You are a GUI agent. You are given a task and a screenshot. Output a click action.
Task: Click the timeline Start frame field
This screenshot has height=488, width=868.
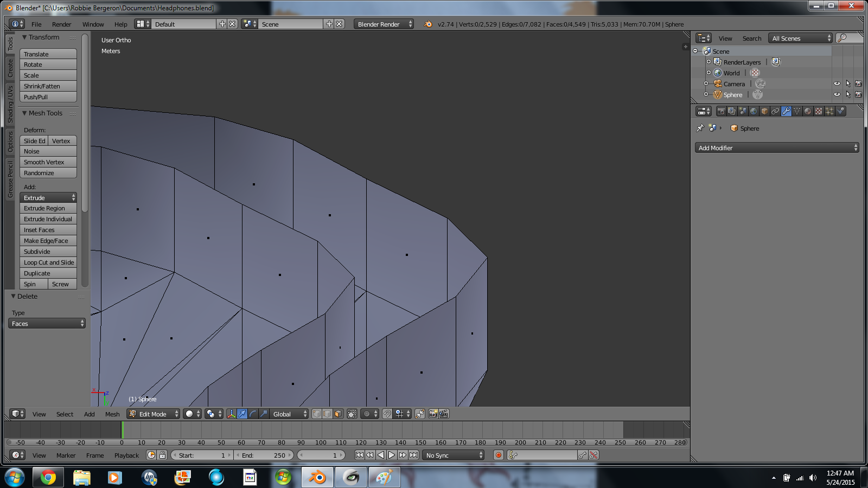coord(202,455)
